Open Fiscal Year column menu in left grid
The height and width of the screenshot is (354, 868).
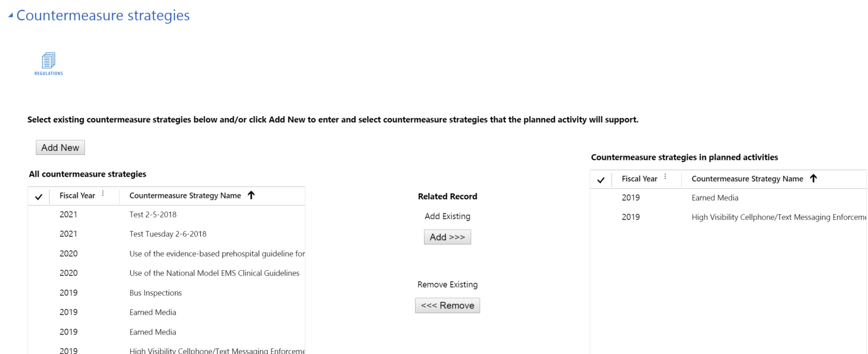click(x=103, y=194)
